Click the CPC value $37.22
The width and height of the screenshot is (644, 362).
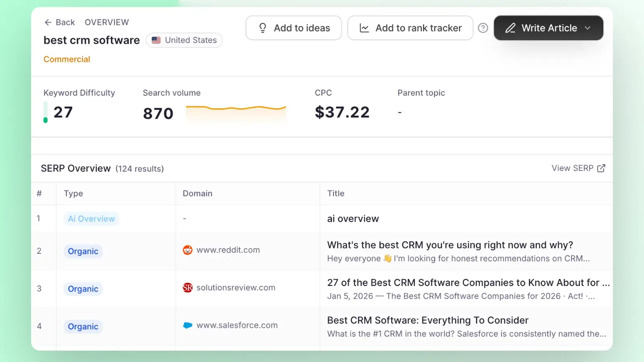click(342, 112)
